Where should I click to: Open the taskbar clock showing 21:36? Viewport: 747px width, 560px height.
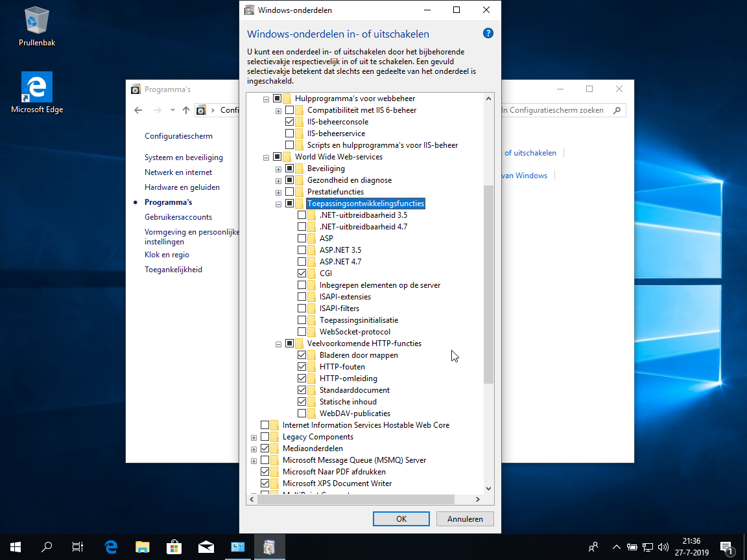(691, 546)
